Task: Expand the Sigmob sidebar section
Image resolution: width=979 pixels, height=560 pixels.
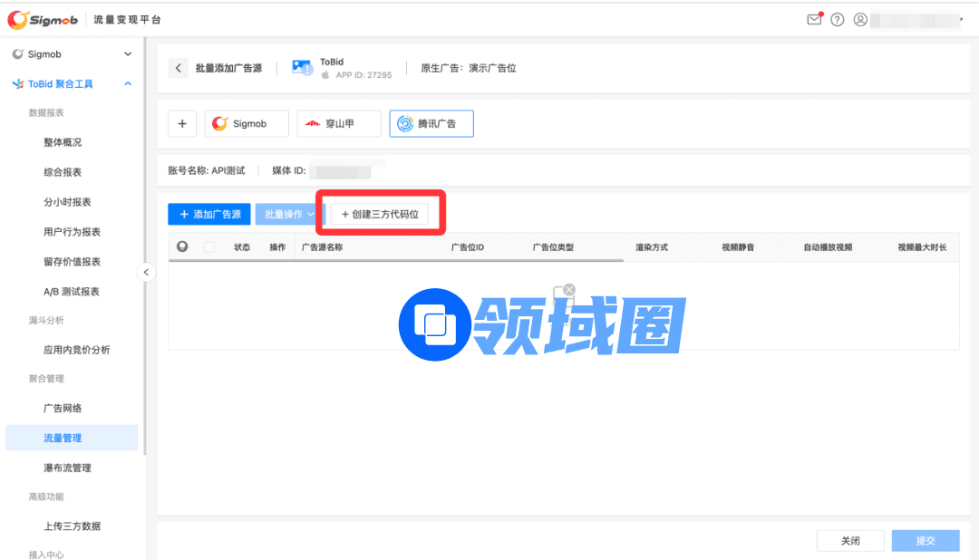Action: coord(128,54)
